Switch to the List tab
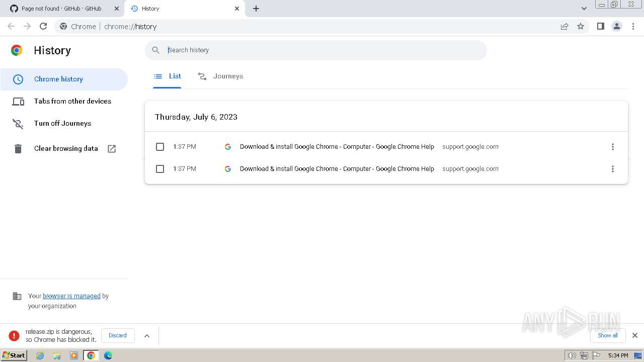This screenshot has height=362, width=644. [x=167, y=76]
